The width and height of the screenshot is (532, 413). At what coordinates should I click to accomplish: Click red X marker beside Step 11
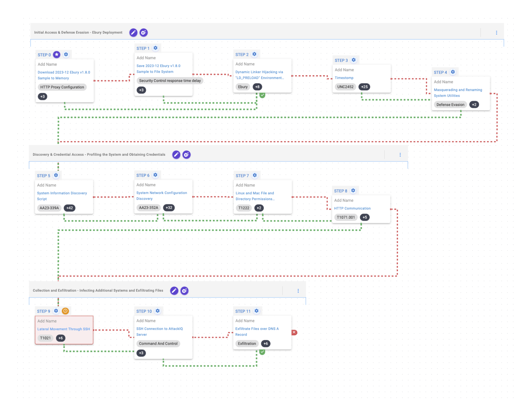pos(294,332)
